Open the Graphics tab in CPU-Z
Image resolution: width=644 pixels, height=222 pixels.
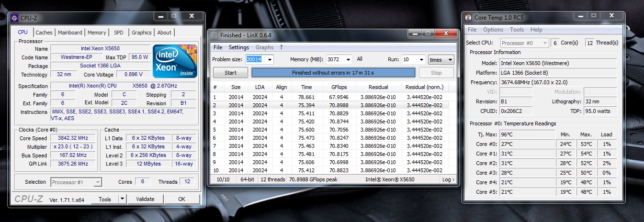pyautogui.click(x=142, y=33)
